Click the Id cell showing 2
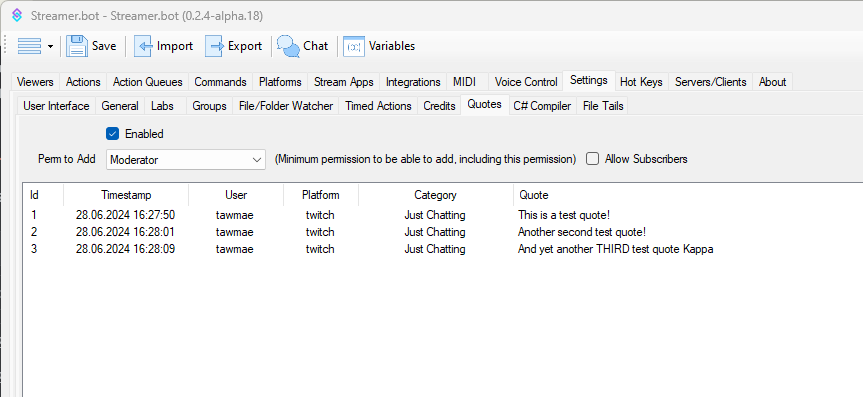The image size is (863, 397). 34,232
